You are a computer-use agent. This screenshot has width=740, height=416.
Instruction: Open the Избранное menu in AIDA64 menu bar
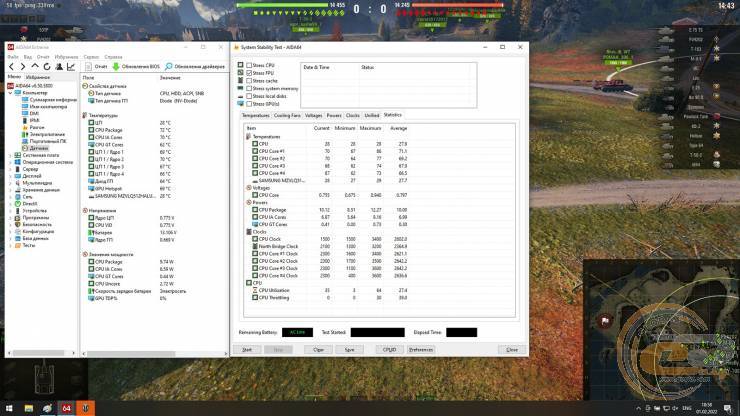[x=67, y=57]
